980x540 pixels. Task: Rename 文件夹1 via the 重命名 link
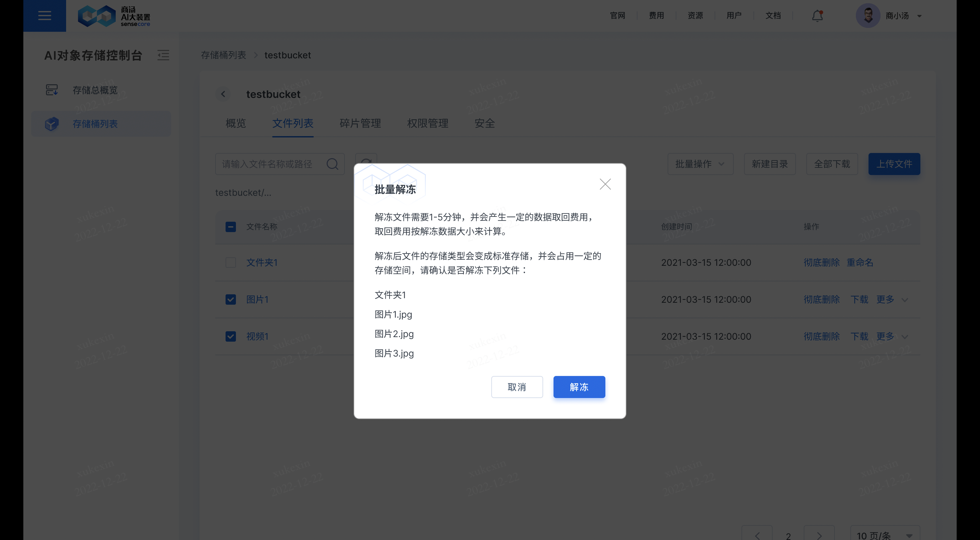click(860, 263)
